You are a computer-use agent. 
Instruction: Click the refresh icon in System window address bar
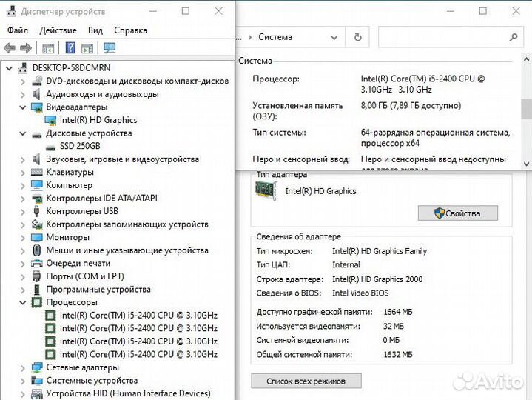357,37
